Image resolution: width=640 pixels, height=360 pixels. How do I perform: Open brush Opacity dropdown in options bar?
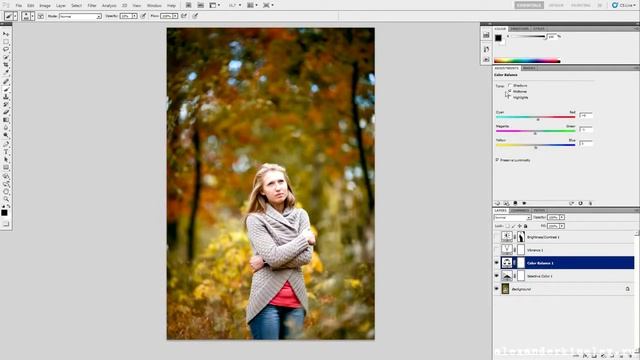(x=135, y=16)
